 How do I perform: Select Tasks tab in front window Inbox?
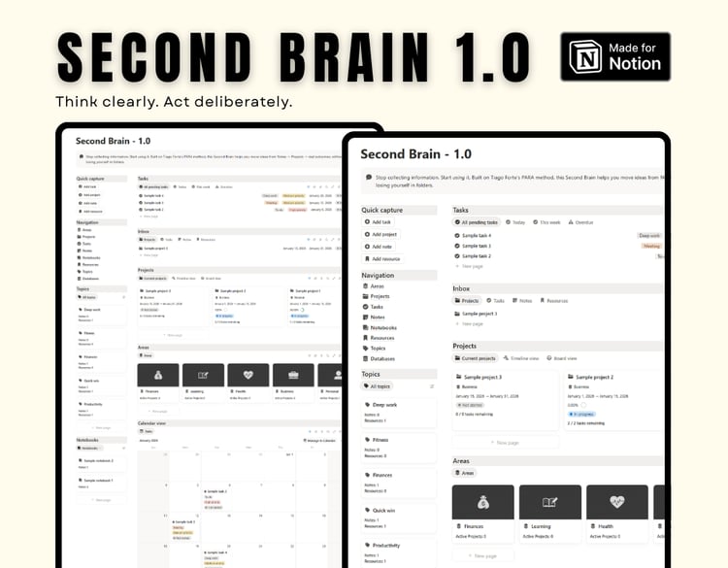tap(495, 301)
